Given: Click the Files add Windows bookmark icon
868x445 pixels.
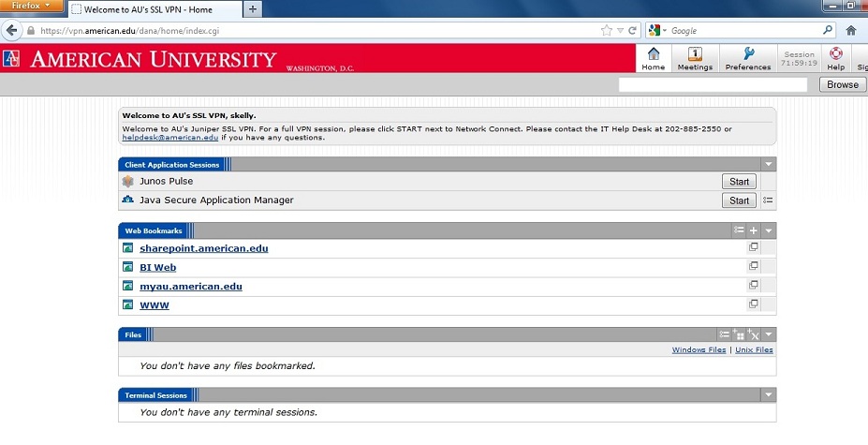Looking at the screenshot, I should [739, 334].
